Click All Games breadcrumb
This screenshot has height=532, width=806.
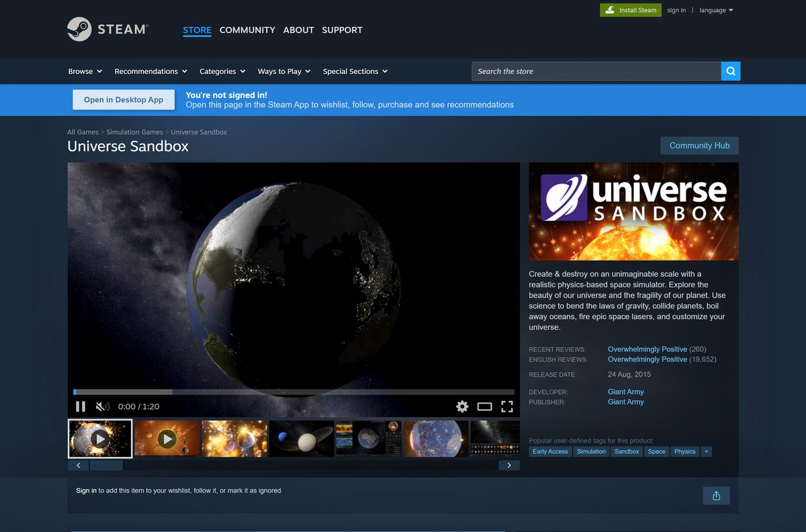83,132
